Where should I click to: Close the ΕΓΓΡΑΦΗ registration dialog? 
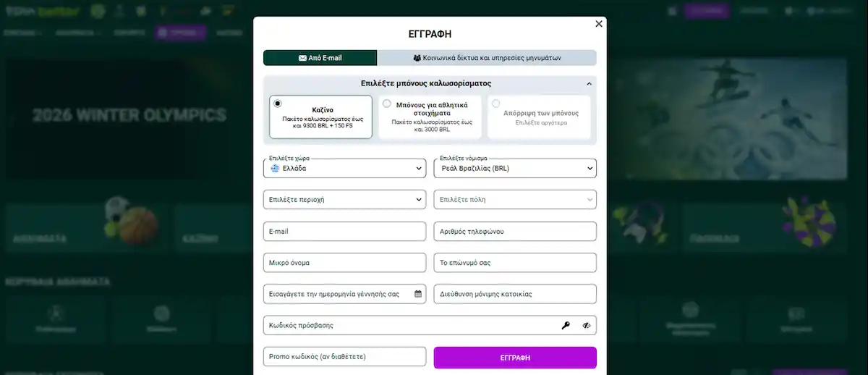598,24
